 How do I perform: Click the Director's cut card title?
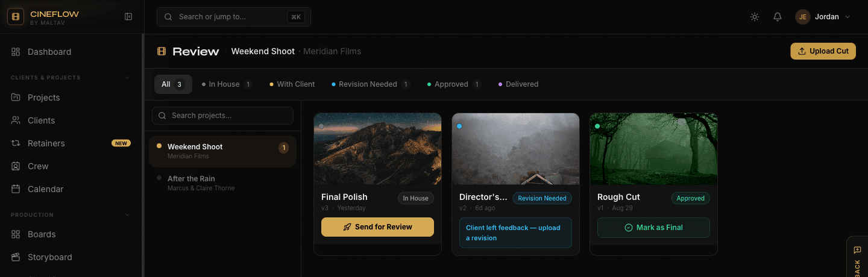pyautogui.click(x=483, y=197)
